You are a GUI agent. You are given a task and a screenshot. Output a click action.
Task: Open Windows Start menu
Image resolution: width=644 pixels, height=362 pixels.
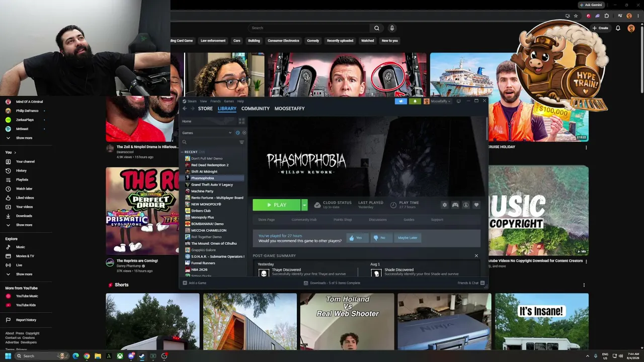[8, 356]
